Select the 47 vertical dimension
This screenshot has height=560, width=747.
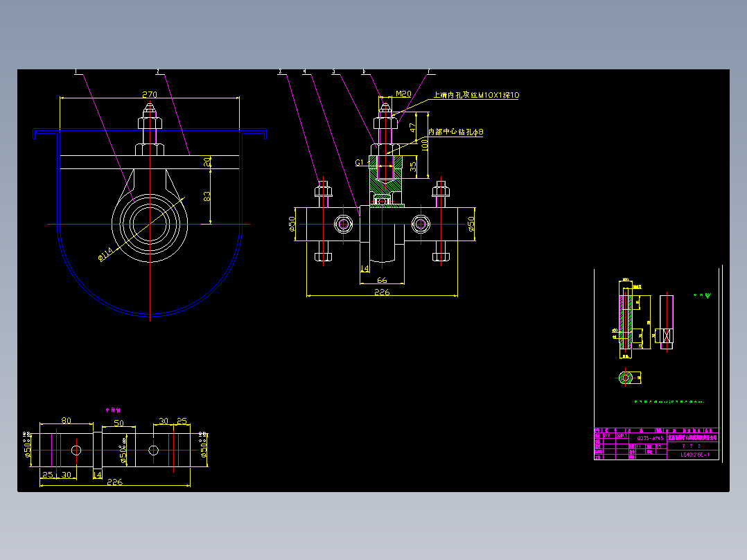coord(412,128)
